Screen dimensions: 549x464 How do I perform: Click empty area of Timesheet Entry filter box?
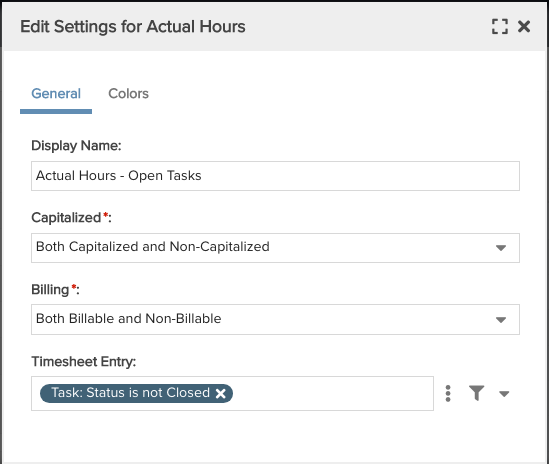333,393
